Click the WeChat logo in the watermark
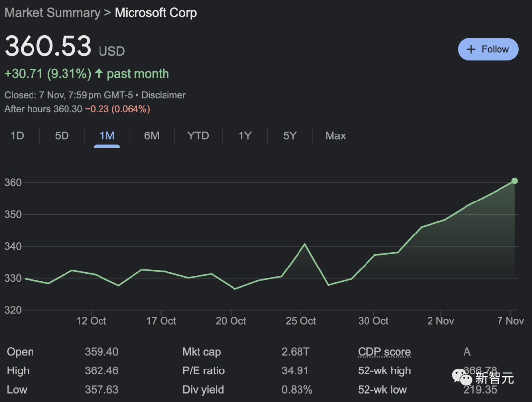 click(462, 377)
